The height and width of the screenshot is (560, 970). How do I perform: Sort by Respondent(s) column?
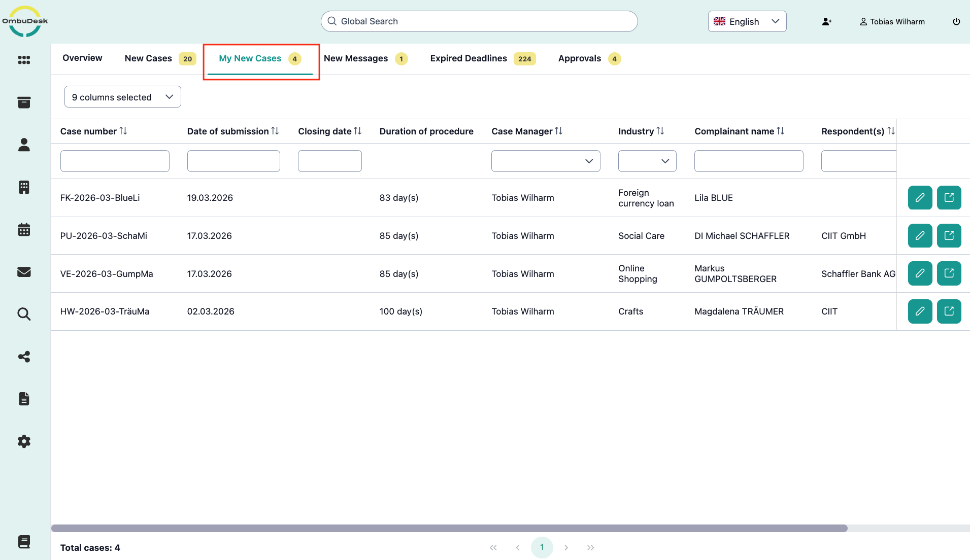(891, 131)
